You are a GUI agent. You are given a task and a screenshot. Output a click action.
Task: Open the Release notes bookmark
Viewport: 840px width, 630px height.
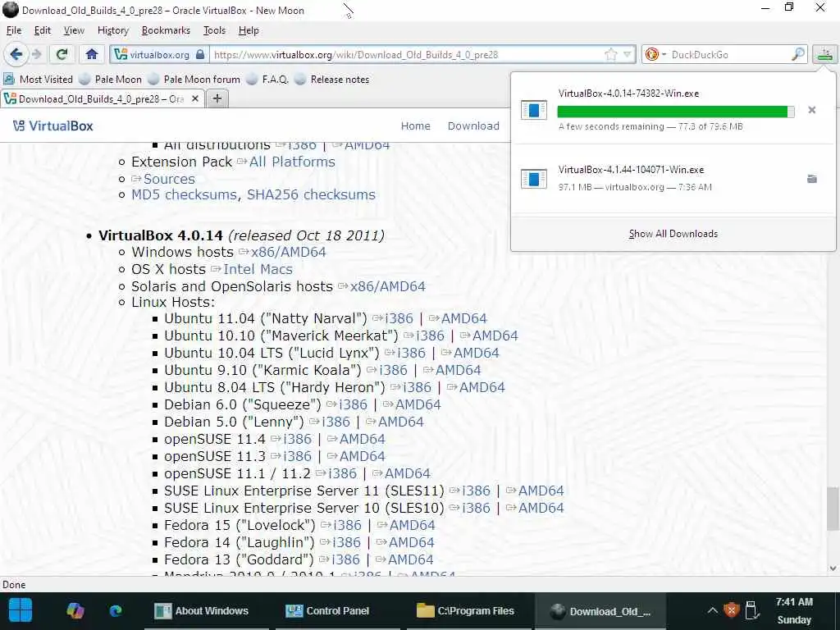click(x=332, y=80)
